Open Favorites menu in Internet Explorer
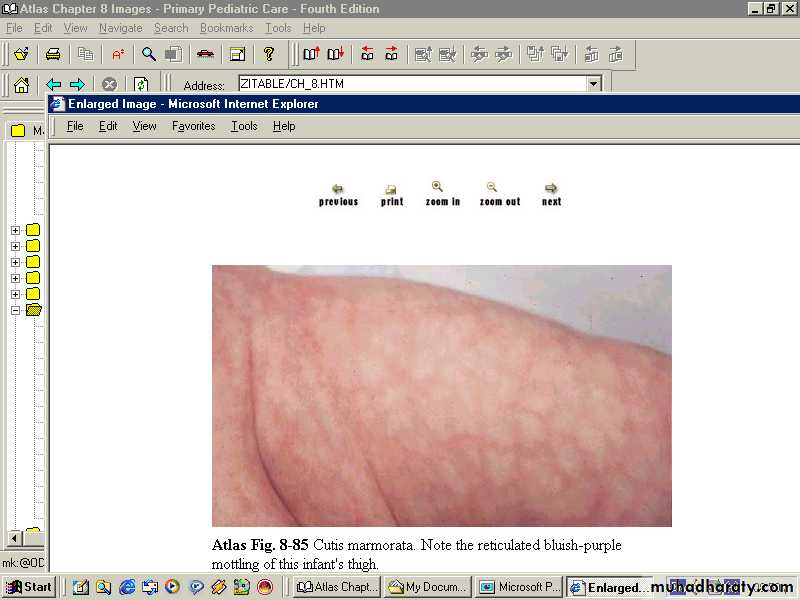Image resolution: width=800 pixels, height=600 pixels. click(193, 126)
